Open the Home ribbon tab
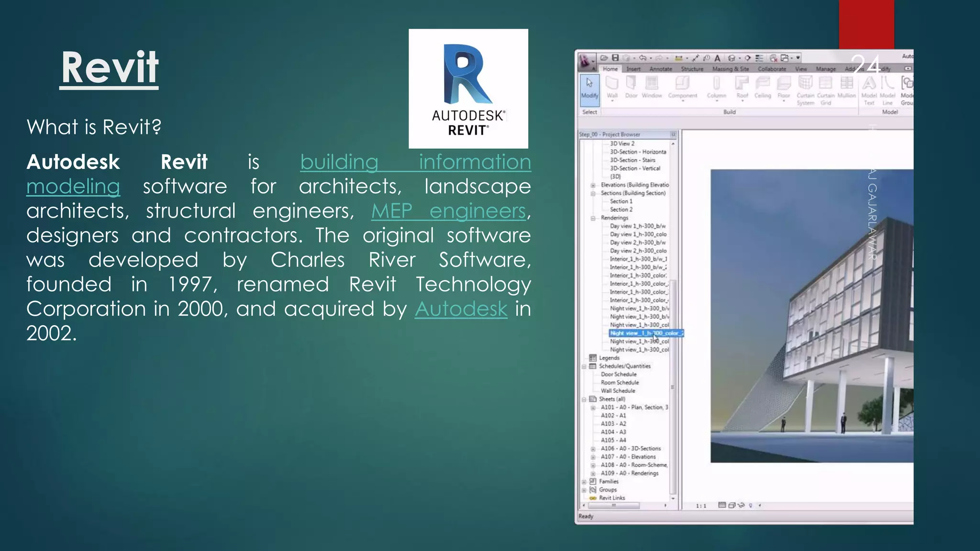Image resolution: width=980 pixels, height=551 pixels. tap(610, 69)
